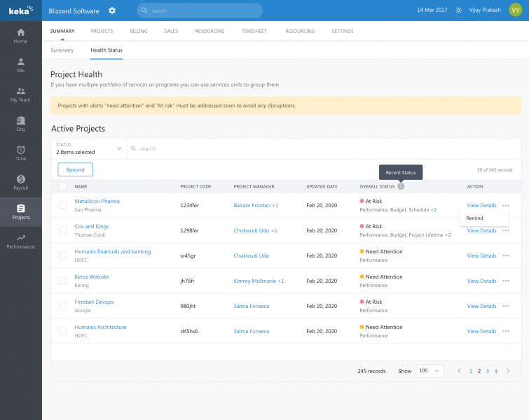
Task: Open the Settings tab
Action: [x=343, y=31]
